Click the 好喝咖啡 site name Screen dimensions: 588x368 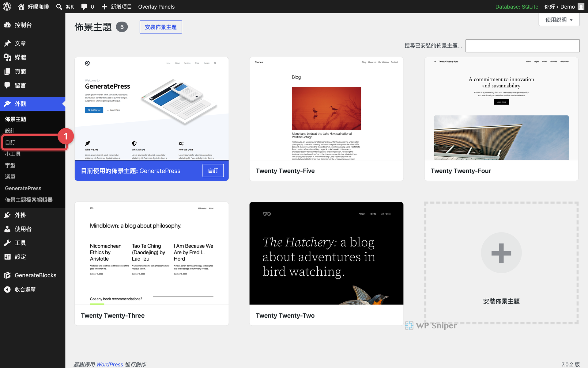point(38,7)
